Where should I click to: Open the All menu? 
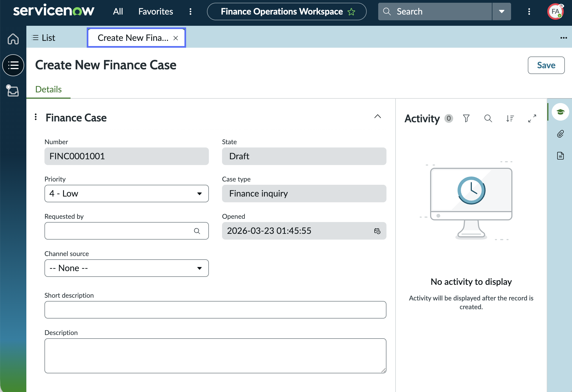click(118, 12)
